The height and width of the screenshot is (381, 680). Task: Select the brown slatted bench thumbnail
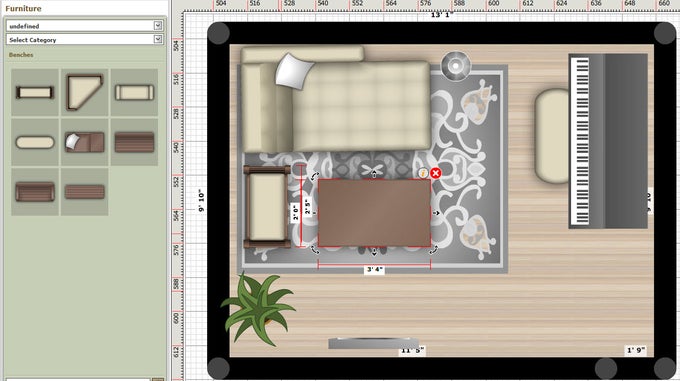134,142
